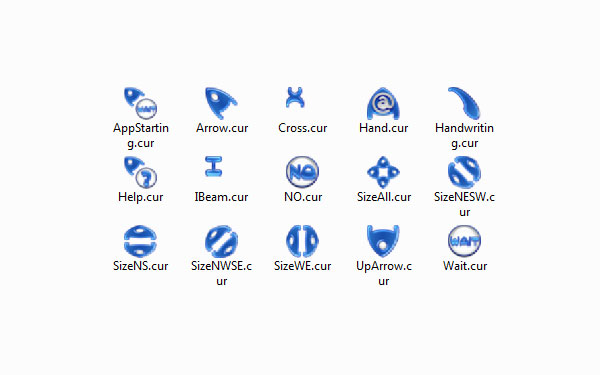The image size is (600, 375).
Task: Select the "IBeam.cur" file name text
Action: (x=221, y=197)
